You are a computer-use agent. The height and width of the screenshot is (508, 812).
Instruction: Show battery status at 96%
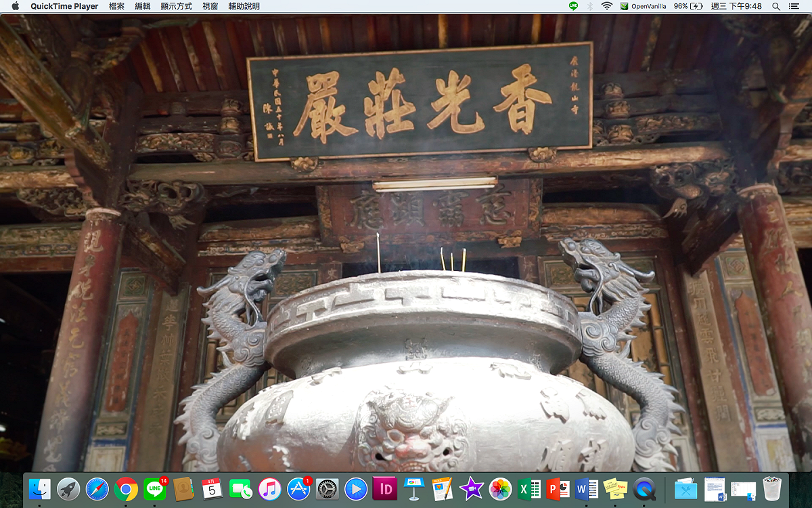click(687, 6)
